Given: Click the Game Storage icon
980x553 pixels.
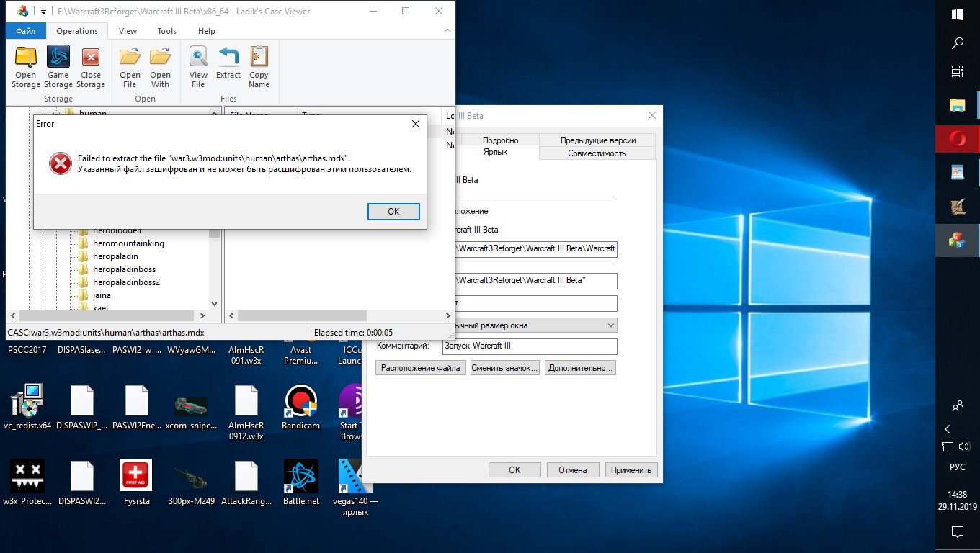Looking at the screenshot, I should [x=58, y=66].
